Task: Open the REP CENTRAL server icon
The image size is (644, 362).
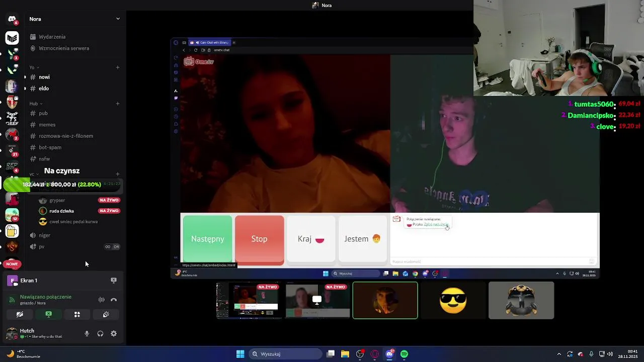Action: [12, 166]
